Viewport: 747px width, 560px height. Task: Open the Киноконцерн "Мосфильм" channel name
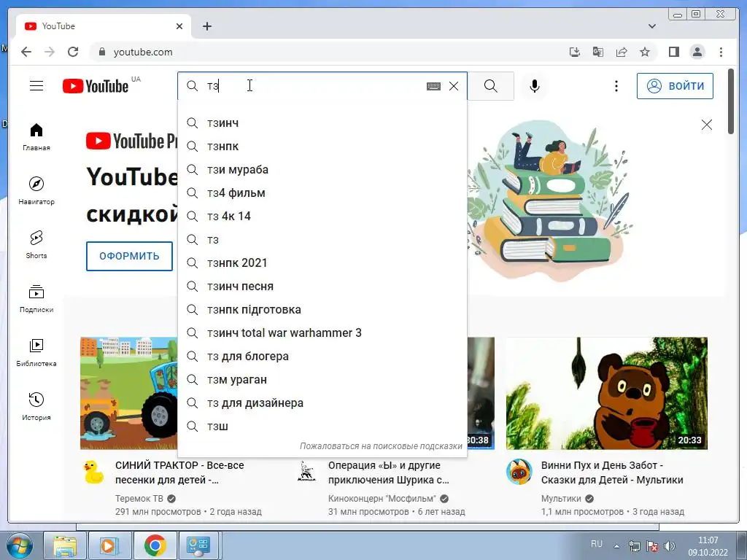click(382, 499)
